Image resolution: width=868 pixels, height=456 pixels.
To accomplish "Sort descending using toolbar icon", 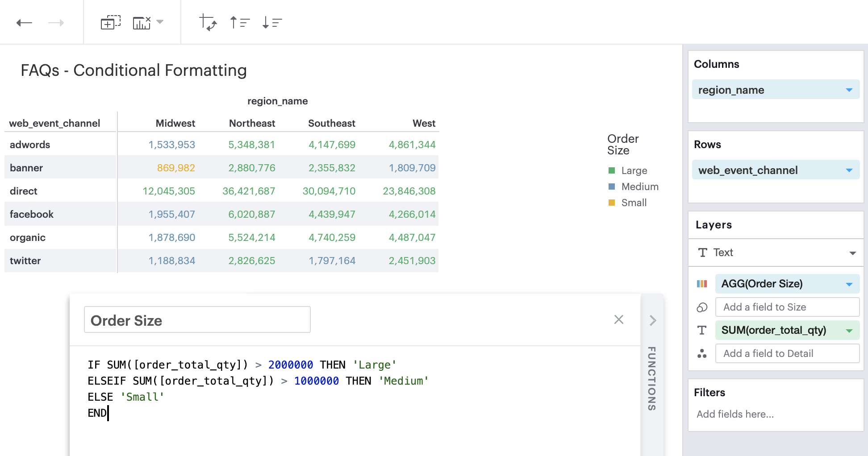I will pos(271,22).
